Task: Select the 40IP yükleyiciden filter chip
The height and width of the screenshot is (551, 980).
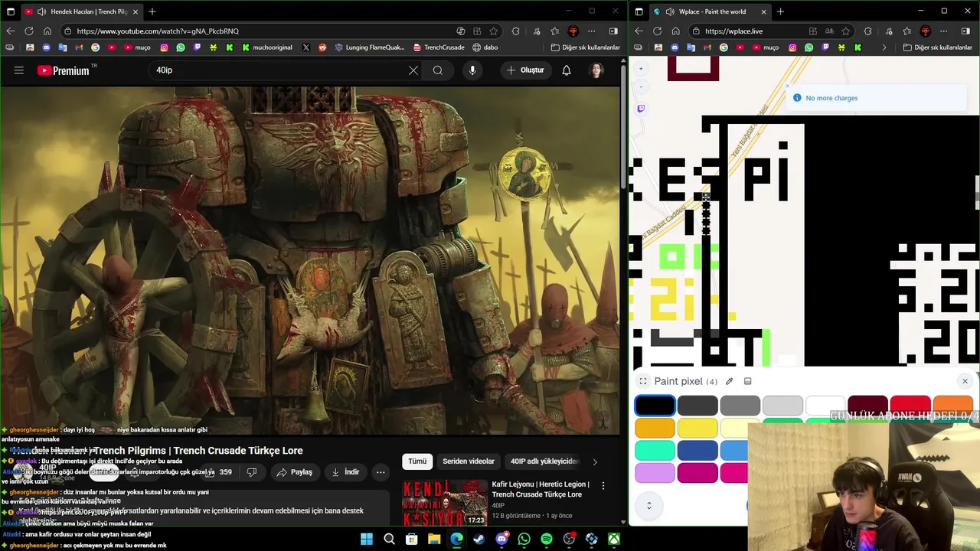Action: (544, 461)
